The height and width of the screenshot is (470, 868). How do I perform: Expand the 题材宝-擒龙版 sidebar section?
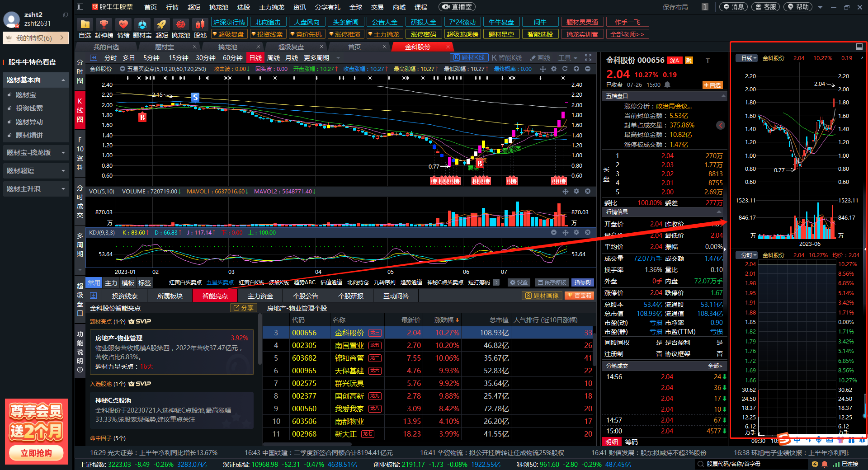pos(36,153)
